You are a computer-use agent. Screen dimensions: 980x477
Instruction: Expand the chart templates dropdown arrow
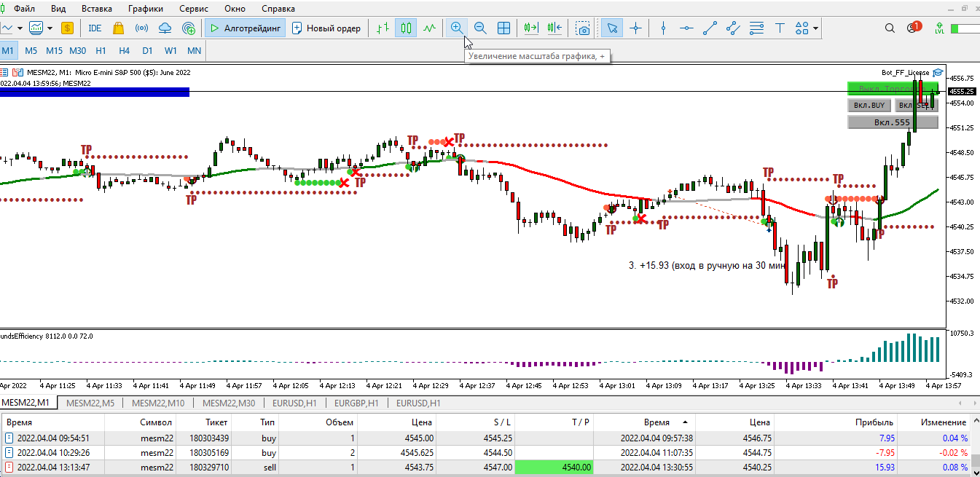coord(50,28)
